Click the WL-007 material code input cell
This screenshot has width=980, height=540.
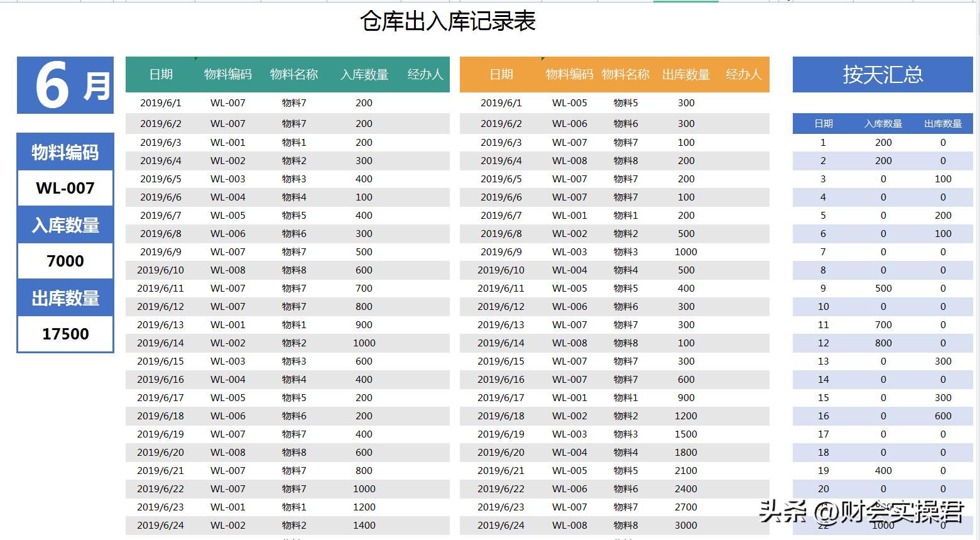(65, 188)
